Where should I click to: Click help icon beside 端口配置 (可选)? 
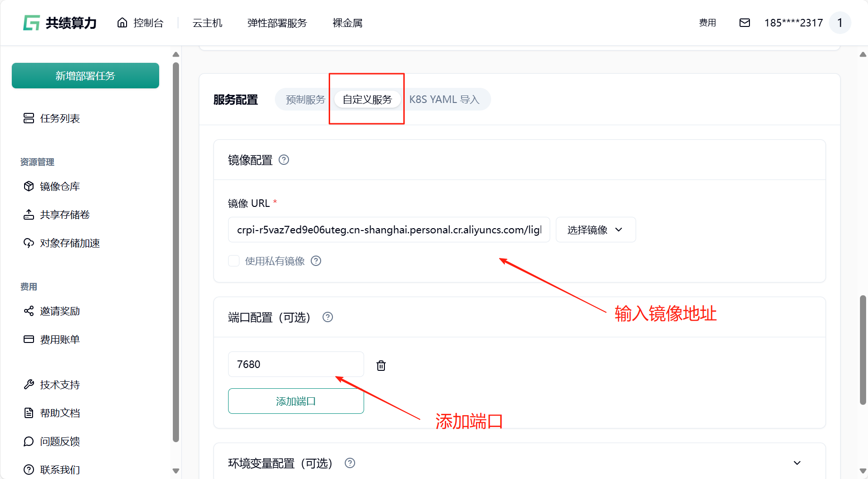pos(328,317)
